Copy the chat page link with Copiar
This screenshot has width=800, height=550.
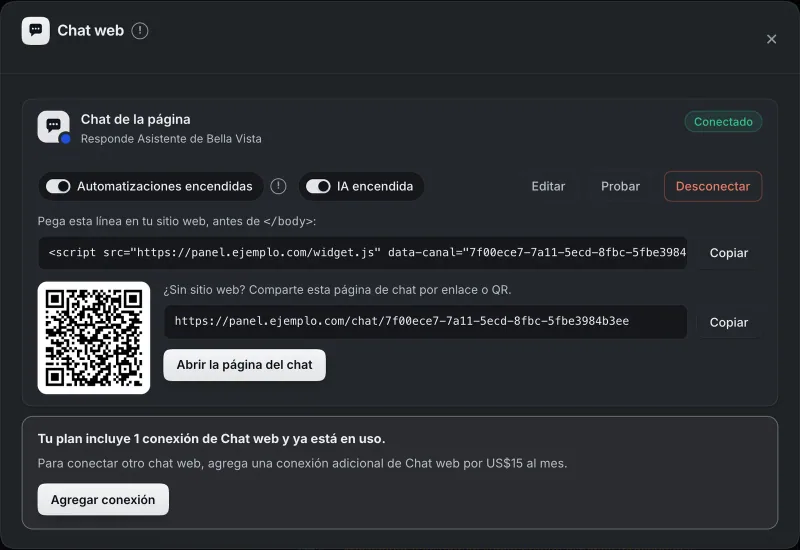click(729, 322)
